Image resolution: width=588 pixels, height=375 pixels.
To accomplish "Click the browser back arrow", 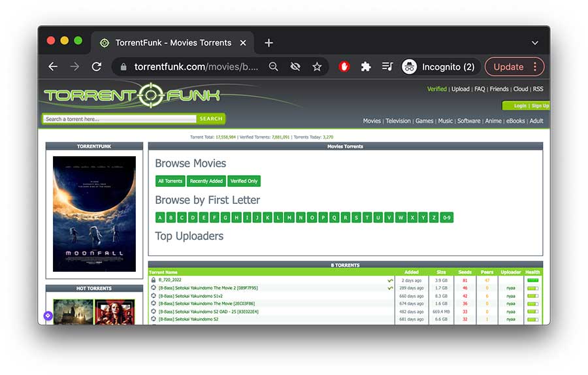I will click(x=53, y=67).
